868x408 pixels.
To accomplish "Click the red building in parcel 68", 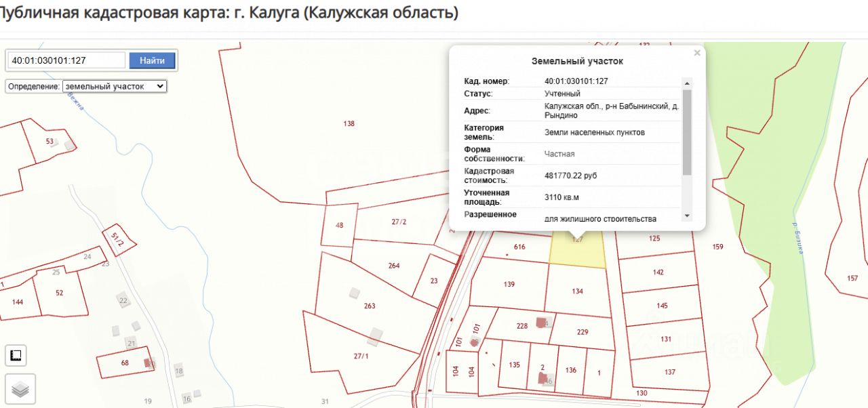I will (147, 363).
